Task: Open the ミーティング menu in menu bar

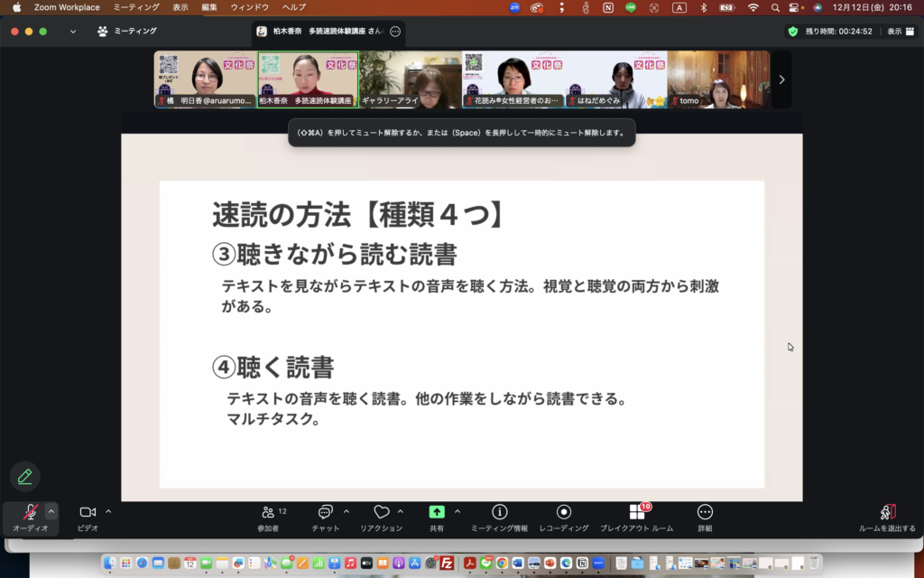Action: tap(136, 7)
